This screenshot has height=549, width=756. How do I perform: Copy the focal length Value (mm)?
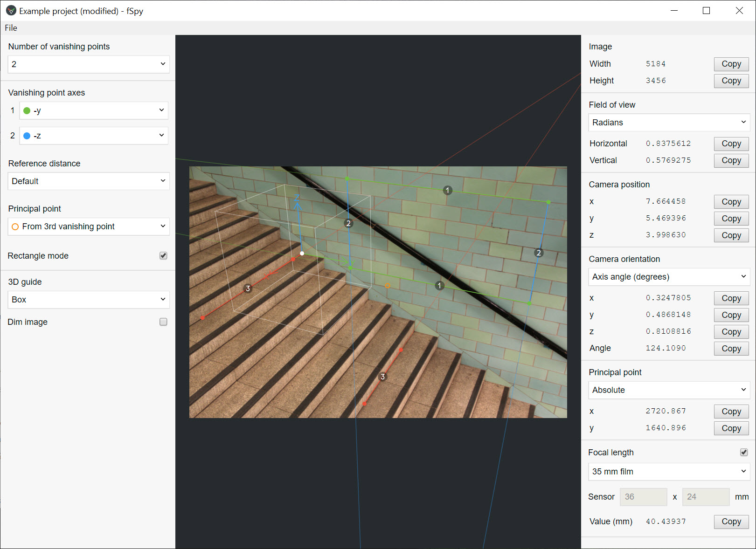tap(731, 522)
